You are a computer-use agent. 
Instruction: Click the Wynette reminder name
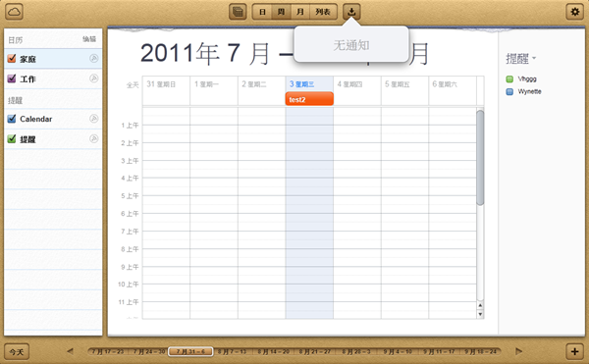click(x=530, y=91)
